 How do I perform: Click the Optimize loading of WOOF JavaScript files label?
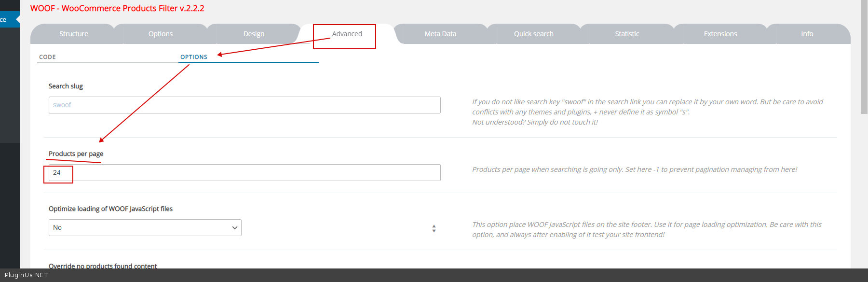[110, 209]
